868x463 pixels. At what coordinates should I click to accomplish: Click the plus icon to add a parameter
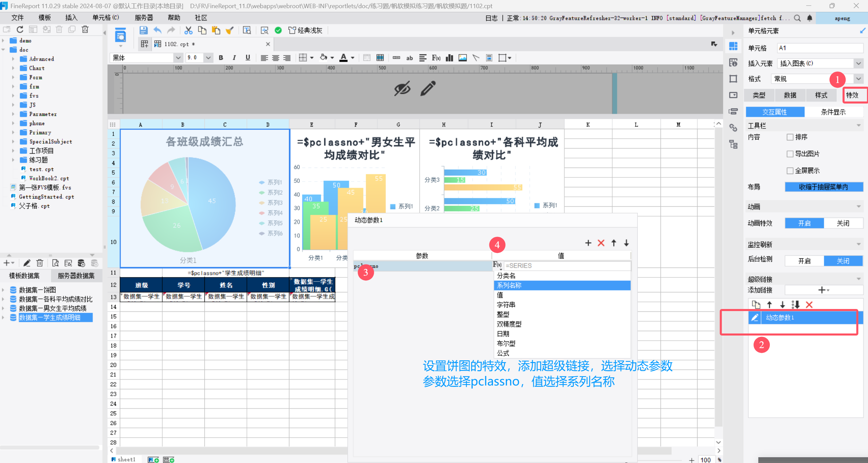pos(588,243)
